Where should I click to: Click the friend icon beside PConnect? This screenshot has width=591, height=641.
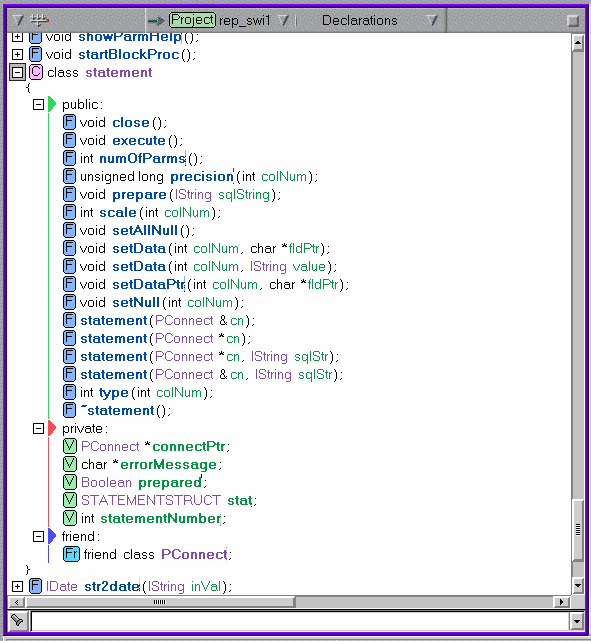(x=71, y=554)
